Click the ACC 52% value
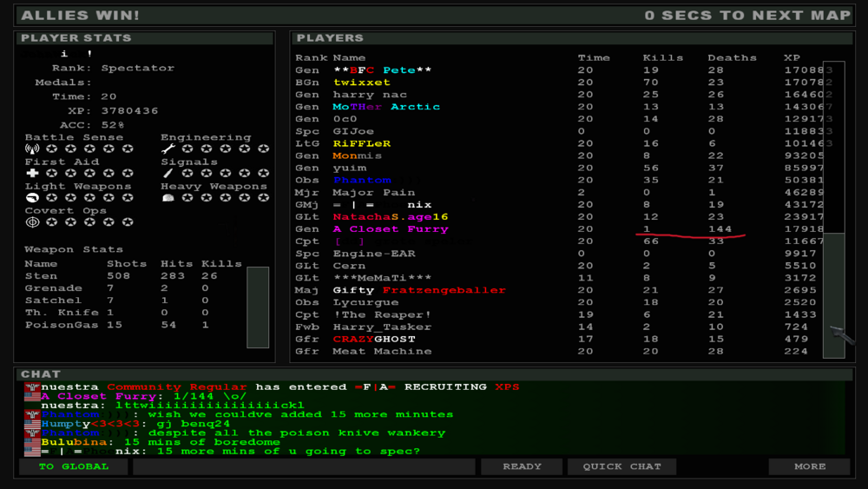The width and height of the screenshot is (868, 489). (x=112, y=125)
